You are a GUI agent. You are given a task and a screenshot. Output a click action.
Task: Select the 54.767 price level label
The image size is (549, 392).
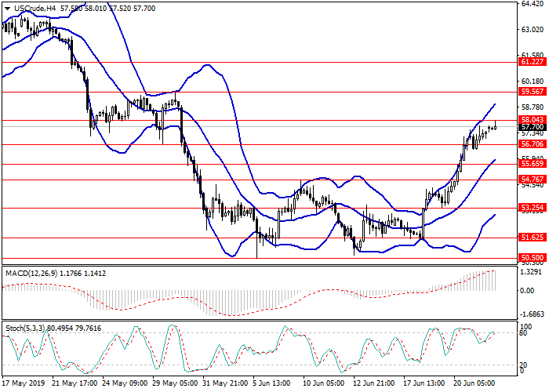point(532,180)
